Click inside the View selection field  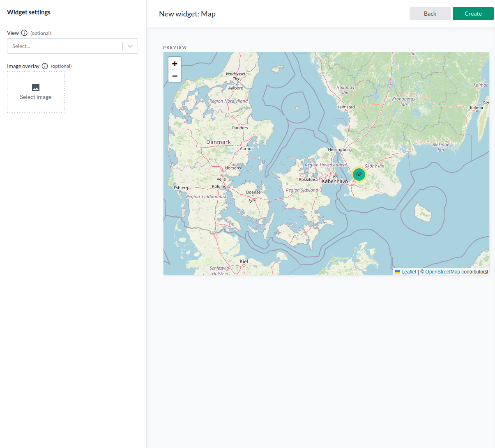point(66,46)
